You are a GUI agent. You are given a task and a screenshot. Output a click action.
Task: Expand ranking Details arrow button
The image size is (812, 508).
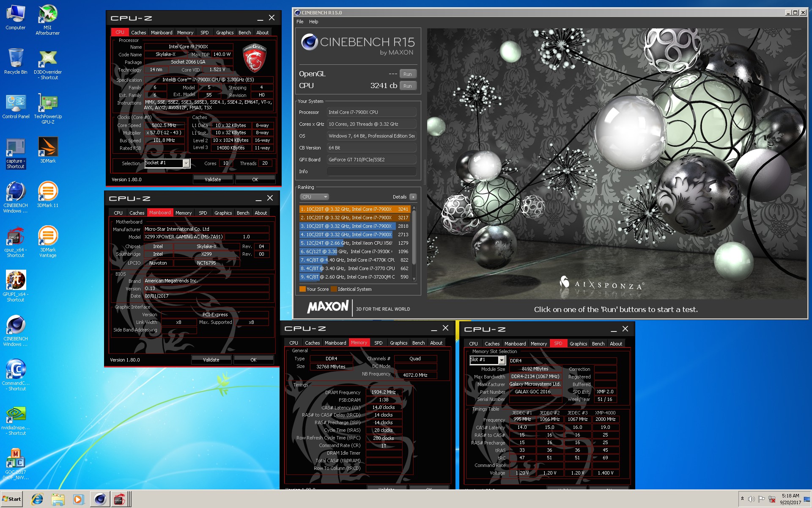click(413, 197)
